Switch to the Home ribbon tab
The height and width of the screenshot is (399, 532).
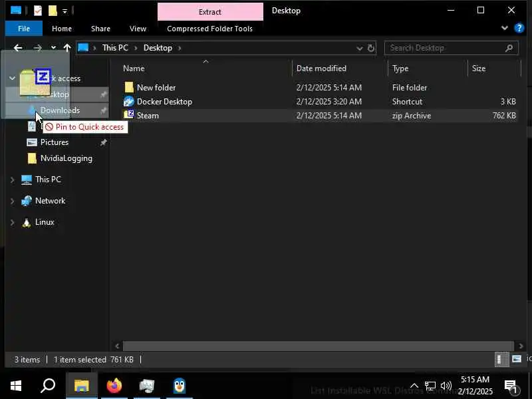point(62,29)
